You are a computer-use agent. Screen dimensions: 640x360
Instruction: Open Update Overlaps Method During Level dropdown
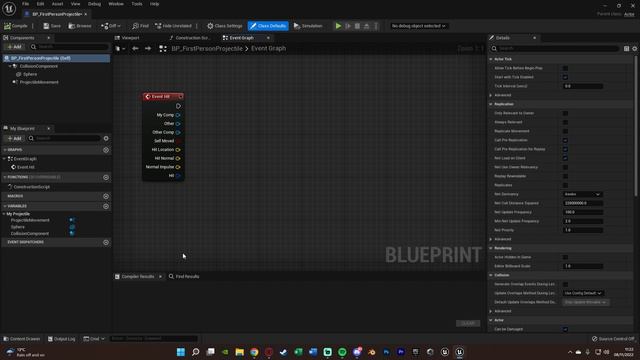tap(583, 293)
